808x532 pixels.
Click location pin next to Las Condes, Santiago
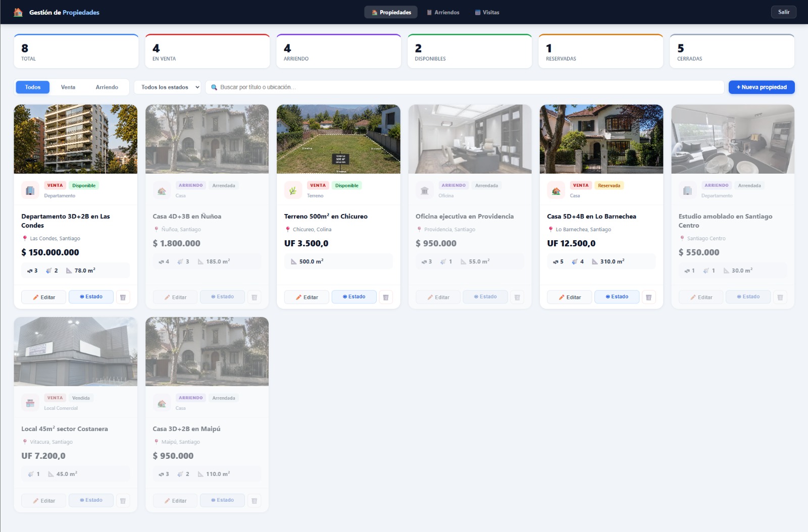25,238
